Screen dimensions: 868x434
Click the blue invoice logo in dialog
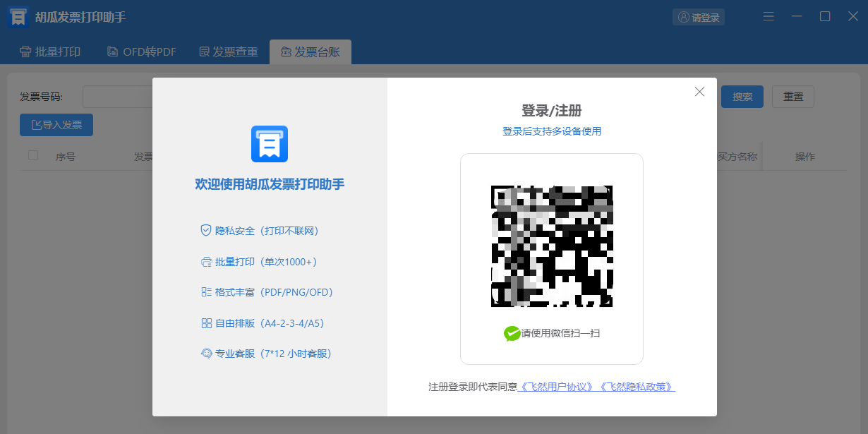[270, 144]
